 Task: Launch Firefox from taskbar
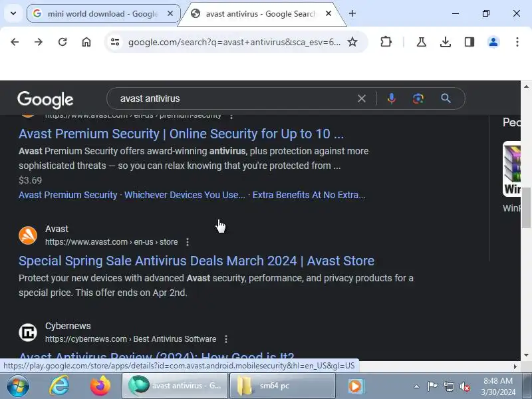coord(100,386)
